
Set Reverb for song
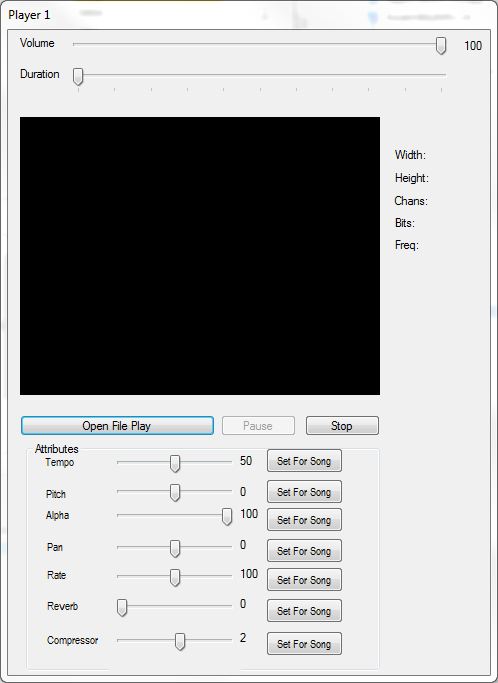point(304,611)
